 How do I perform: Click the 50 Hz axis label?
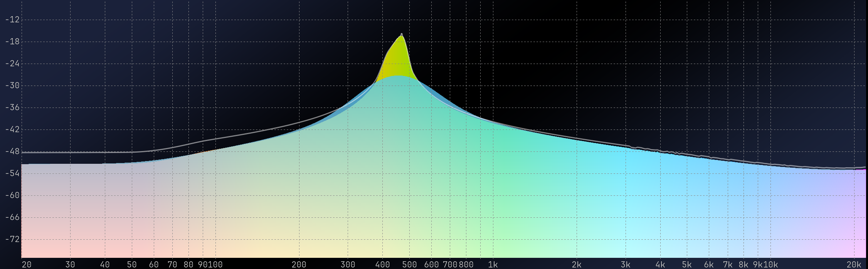click(132, 265)
